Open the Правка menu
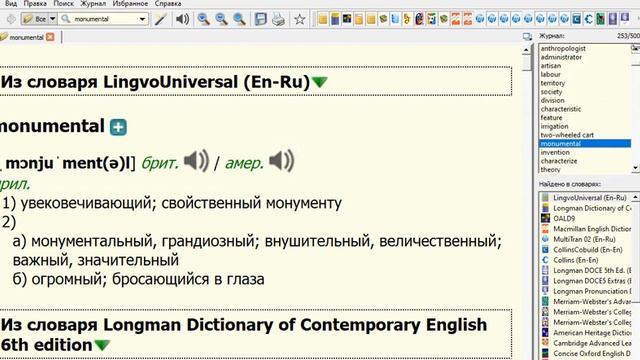640x360 pixels. [35, 4]
